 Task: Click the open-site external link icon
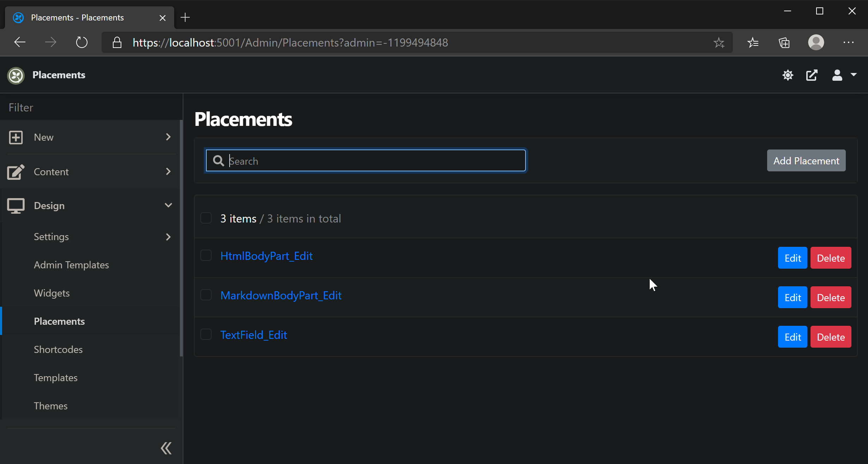click(812, 75)
